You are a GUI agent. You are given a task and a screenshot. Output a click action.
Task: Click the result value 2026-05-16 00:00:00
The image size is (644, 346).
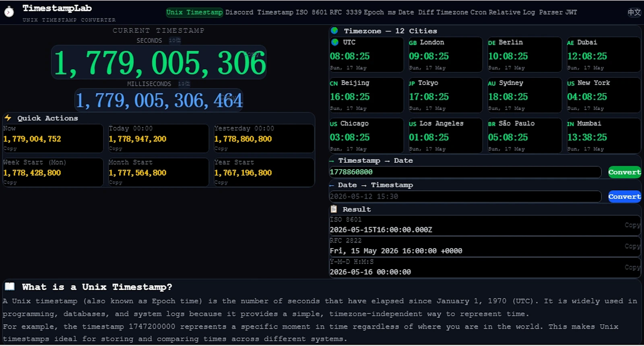[370, 272]
